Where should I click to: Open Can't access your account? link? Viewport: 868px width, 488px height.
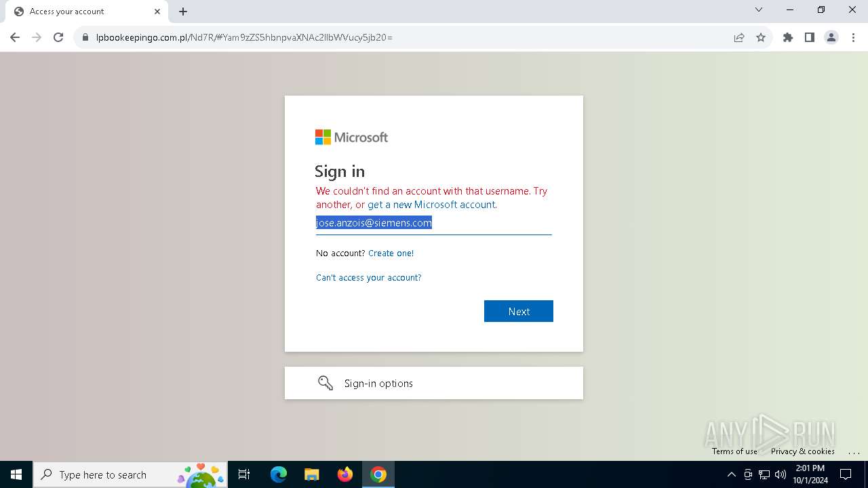coord(368,277)
